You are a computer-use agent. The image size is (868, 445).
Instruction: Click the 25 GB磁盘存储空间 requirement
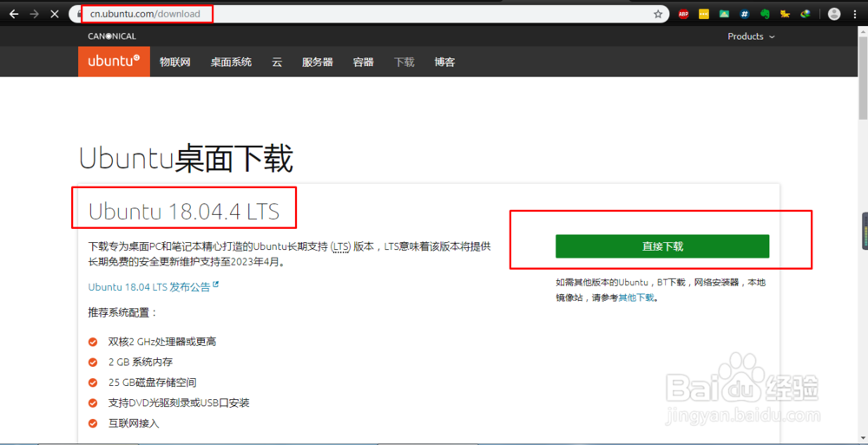coord(152,383)
